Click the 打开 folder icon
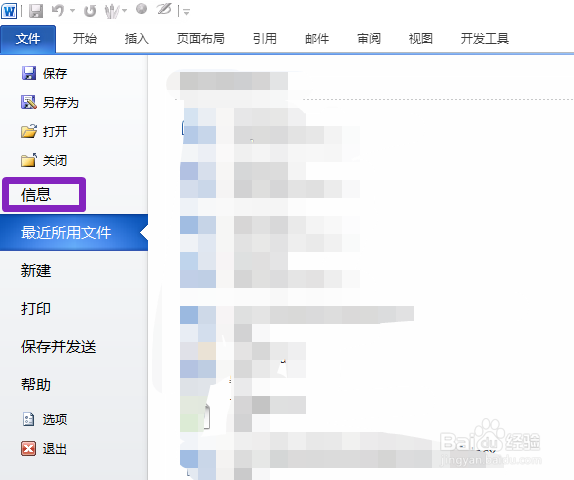The width and height of the screenshot is (574, 480). (x=29, y=131)
